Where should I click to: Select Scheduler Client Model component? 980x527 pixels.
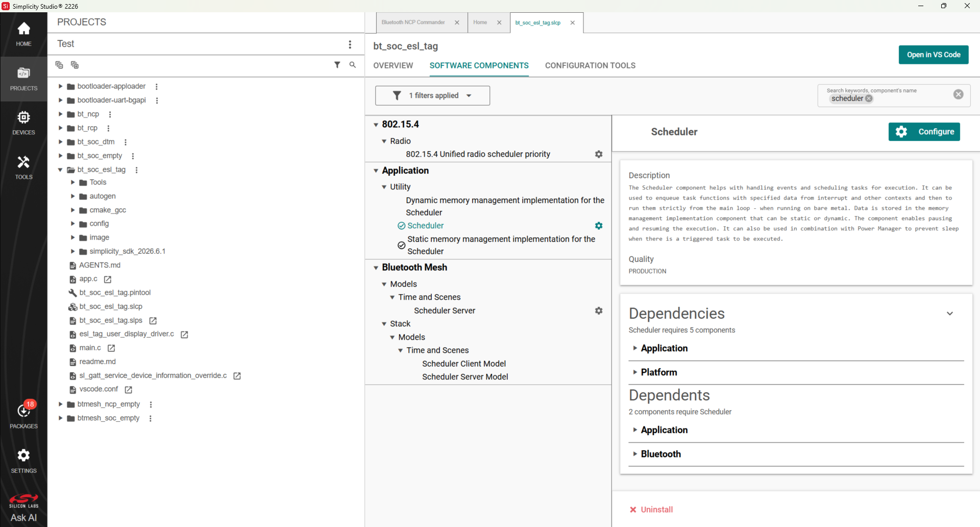463,364
